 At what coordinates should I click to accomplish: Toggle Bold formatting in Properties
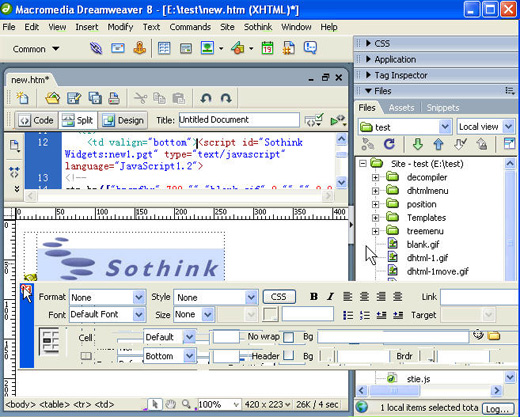(x=313, y=296)
